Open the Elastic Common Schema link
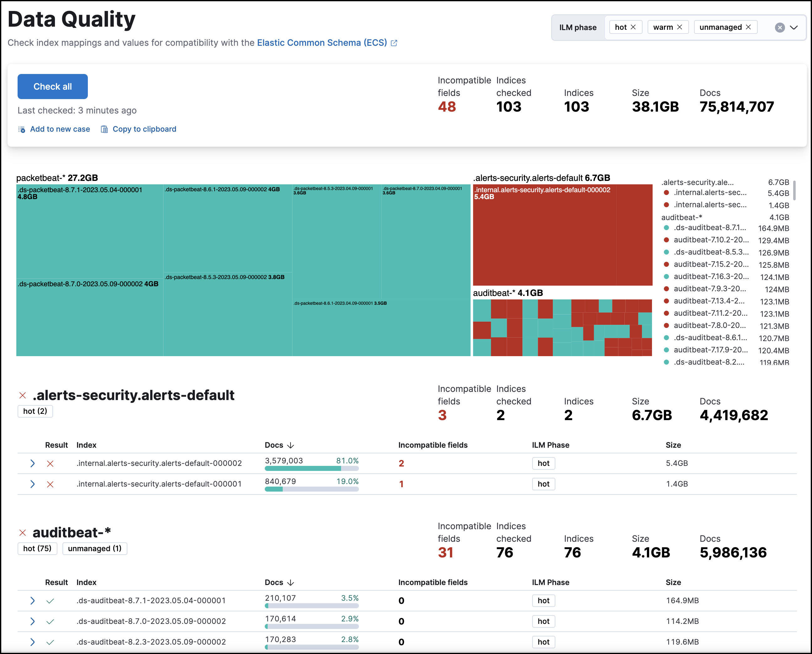Viewport: 812px width, 654px height. coord(324,42)
